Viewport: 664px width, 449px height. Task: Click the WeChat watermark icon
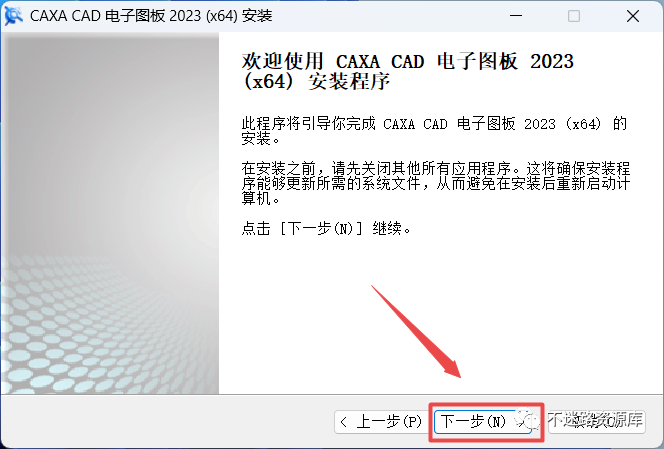pyautogui.click(x=528, y=419)
